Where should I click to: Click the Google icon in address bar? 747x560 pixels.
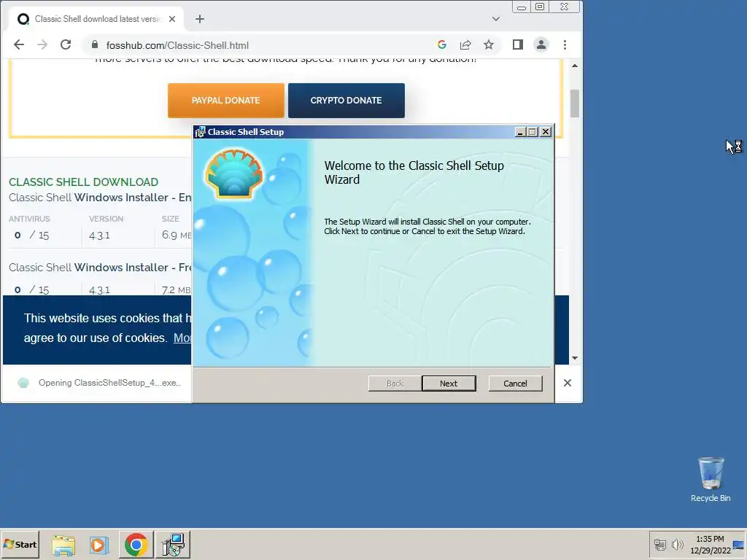(x=442, y=44)
